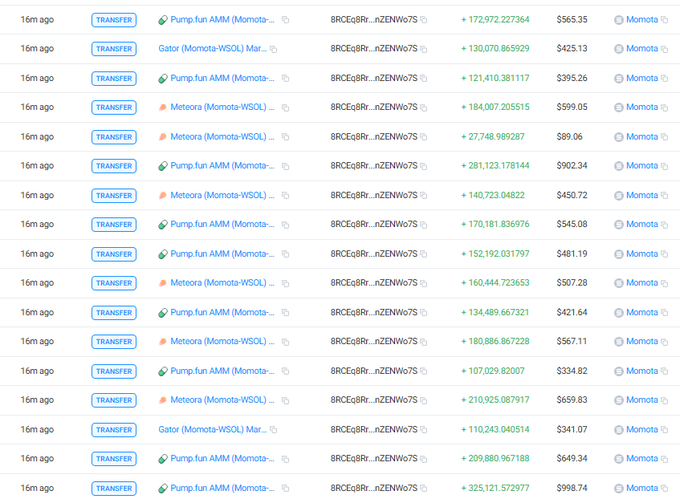The height and width of the screenshot is (499, 680).
Task: Copy 8RCEq8Rr address in the $649.34 row
Action: point(424,459)
